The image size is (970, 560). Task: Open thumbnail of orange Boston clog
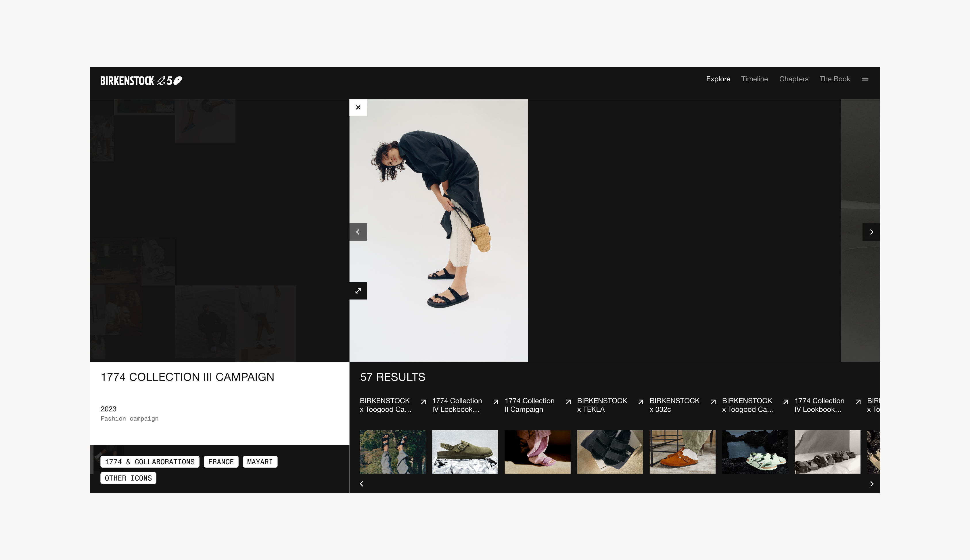pos(683,452)
